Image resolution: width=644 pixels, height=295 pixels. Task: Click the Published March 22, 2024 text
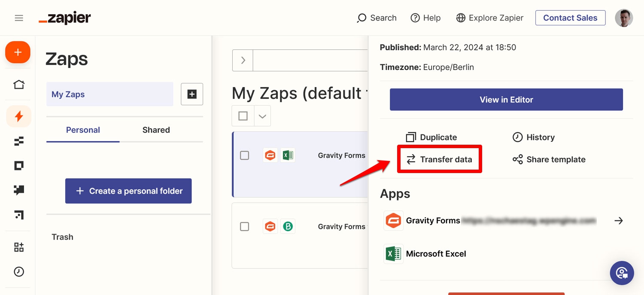click(x=448, y=48)
